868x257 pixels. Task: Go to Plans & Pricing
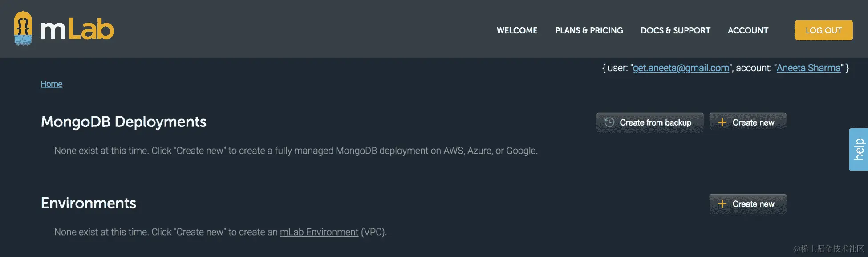(x=589, y=30)
